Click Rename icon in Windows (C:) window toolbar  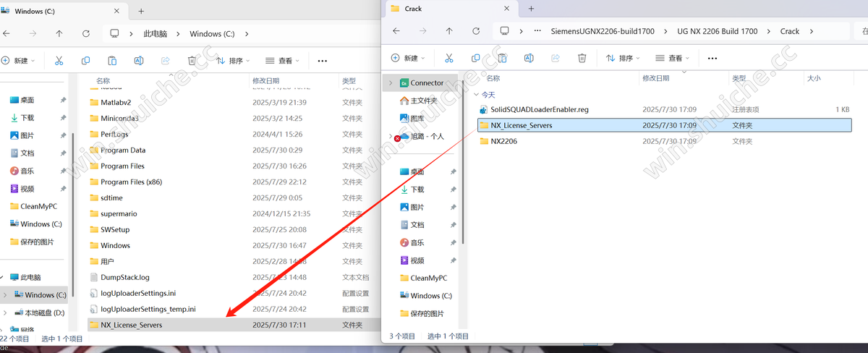pos(138,61)
